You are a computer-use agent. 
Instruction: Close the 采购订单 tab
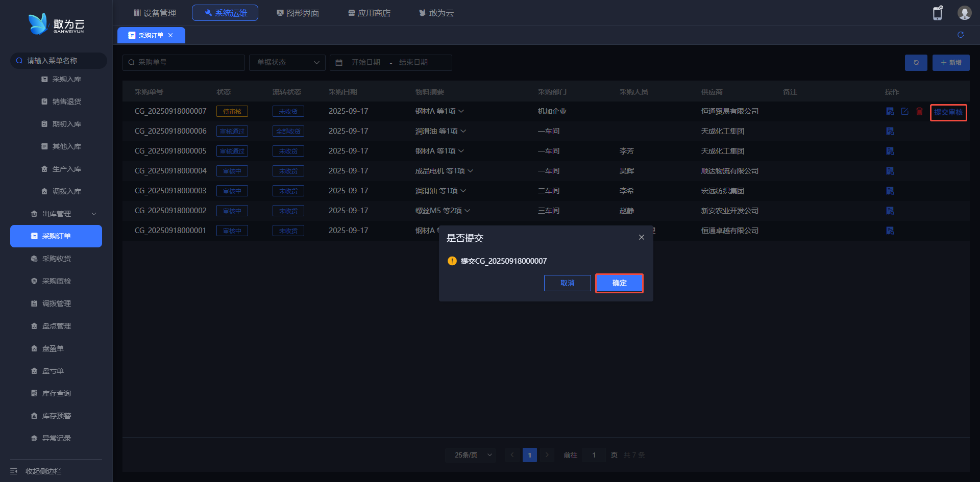tap(170, 35)
